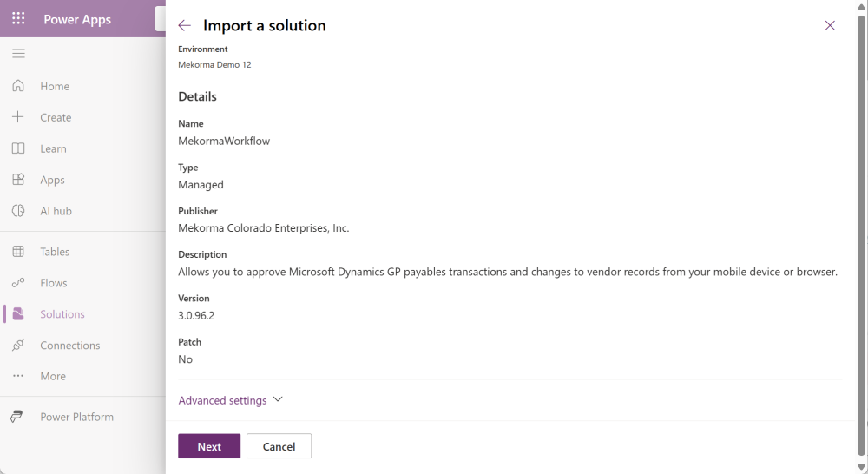Screen dimensions: 868x474
Task: Click the Tables icon in sidebar
Action: click(x=18, y=252)
